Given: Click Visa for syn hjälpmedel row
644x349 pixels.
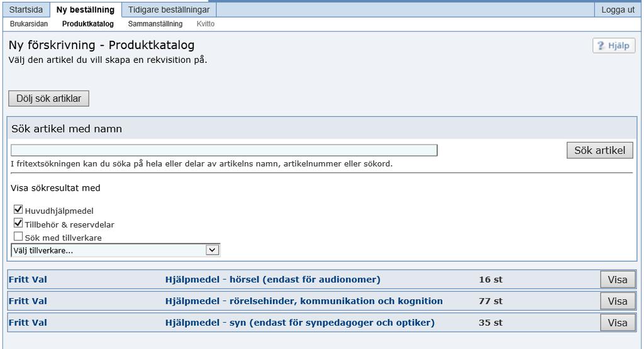Looking at the screenshot, I should 618,323.
